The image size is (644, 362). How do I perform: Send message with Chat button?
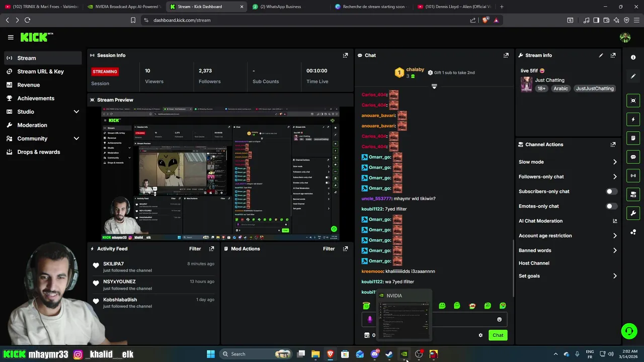498,335
